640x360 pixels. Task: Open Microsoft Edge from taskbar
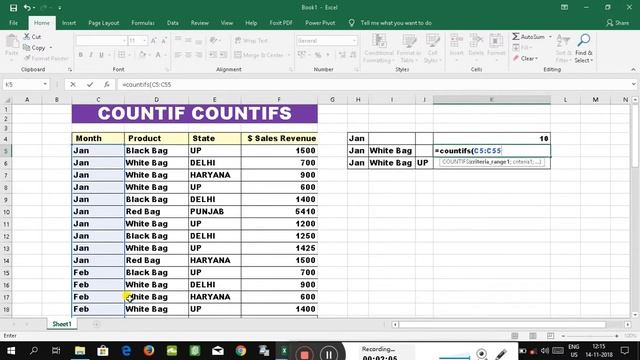coord(126,351)
